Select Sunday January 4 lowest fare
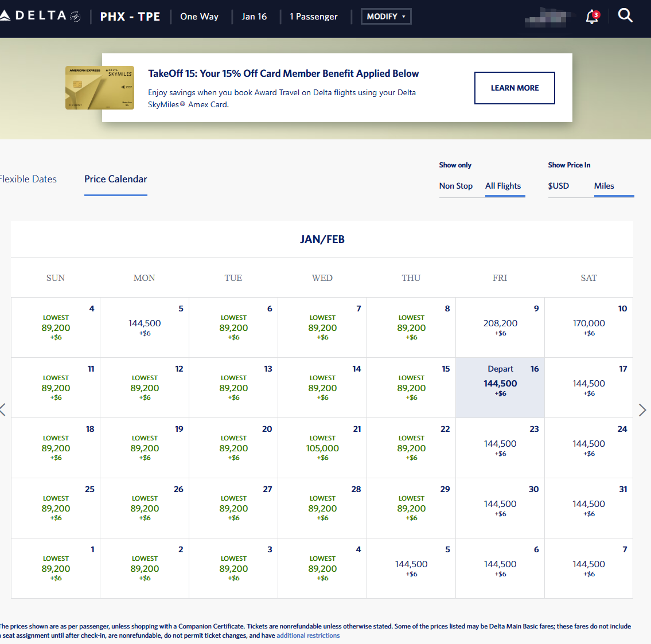 pos(56,327)
